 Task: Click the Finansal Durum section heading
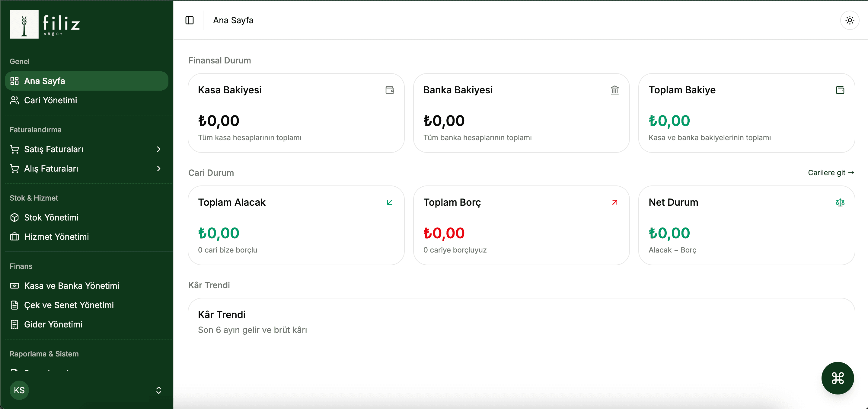click(219, 60)
